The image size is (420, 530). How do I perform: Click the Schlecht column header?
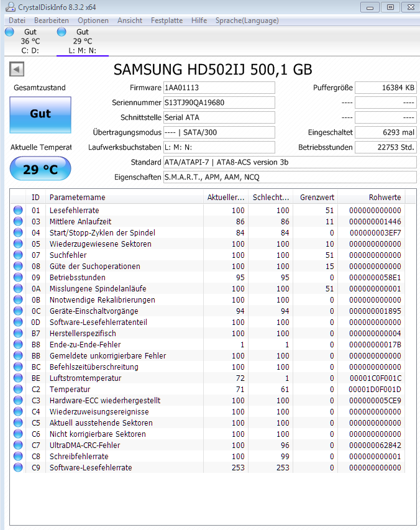271,198
